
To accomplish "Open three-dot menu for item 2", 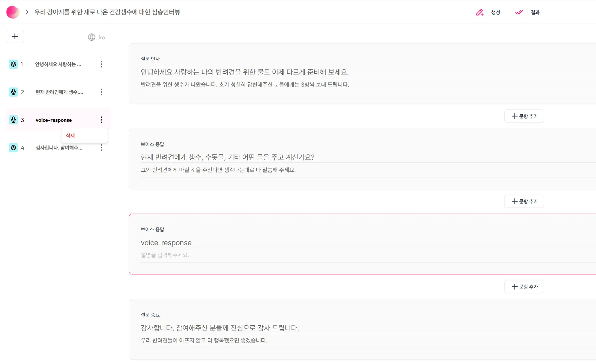I will [x=101, y=92].
